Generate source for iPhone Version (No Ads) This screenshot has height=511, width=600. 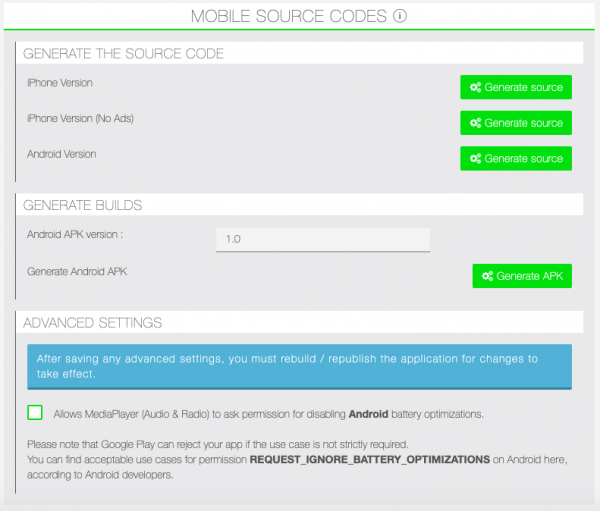click(516, 123)
